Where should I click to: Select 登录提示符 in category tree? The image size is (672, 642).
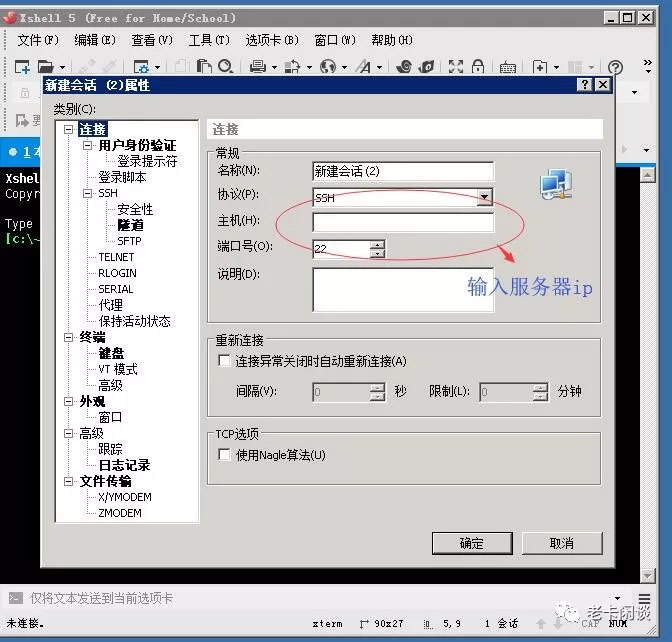(x=147, y=161)
